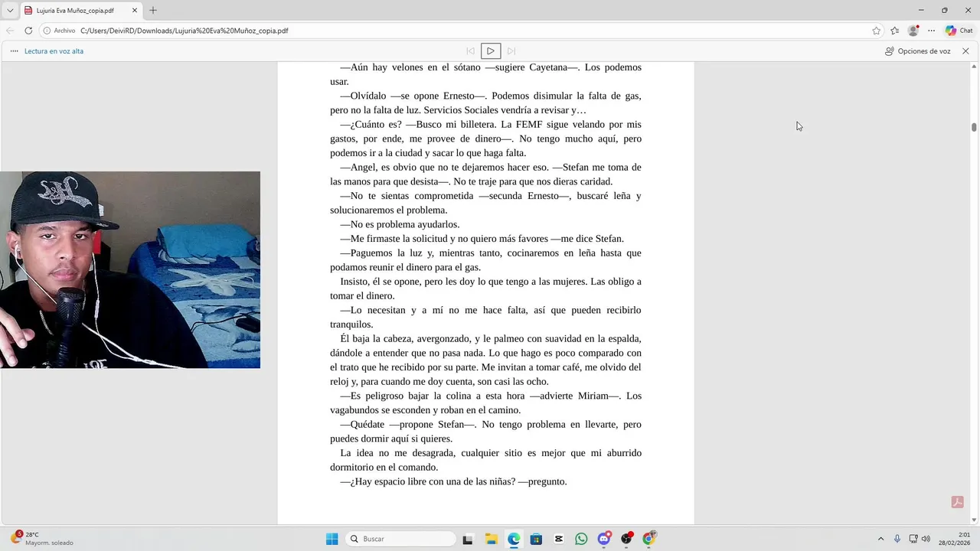
Task: Click the Lectura en voz alta label
Action: 54,51
